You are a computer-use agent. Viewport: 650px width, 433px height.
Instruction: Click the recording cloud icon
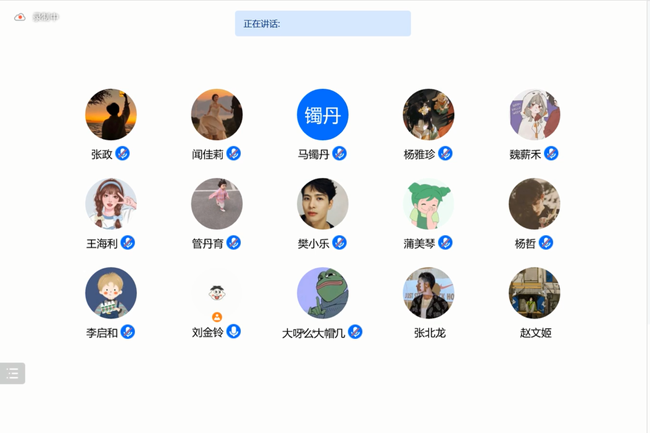click(19, 17)
